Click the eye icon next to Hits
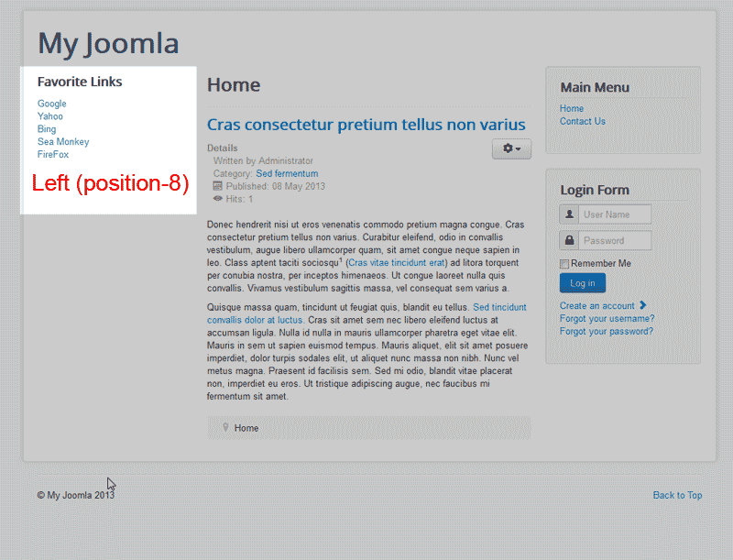 (x=217, y=198)
